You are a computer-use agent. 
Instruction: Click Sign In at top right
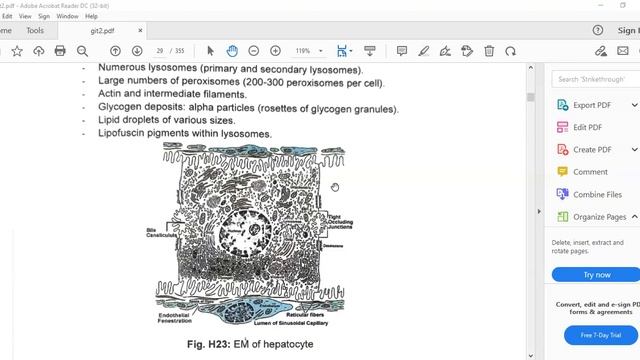pos(628,31)
